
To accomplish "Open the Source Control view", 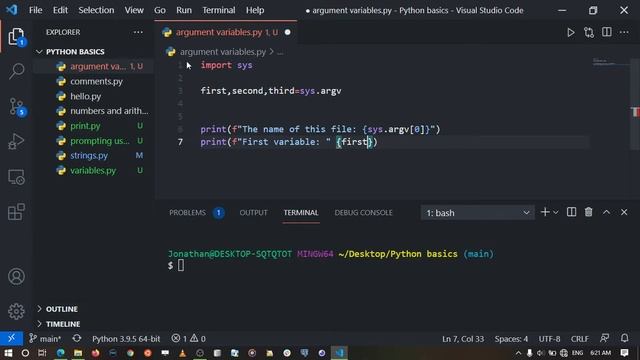I will tap(16, 107).
